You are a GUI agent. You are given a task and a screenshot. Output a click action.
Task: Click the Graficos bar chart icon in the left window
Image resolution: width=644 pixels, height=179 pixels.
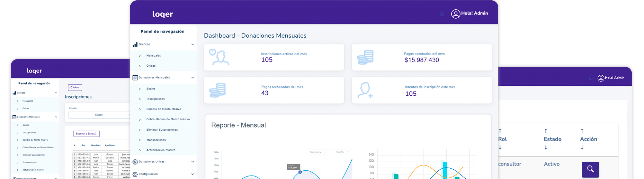tap(14, 93)
